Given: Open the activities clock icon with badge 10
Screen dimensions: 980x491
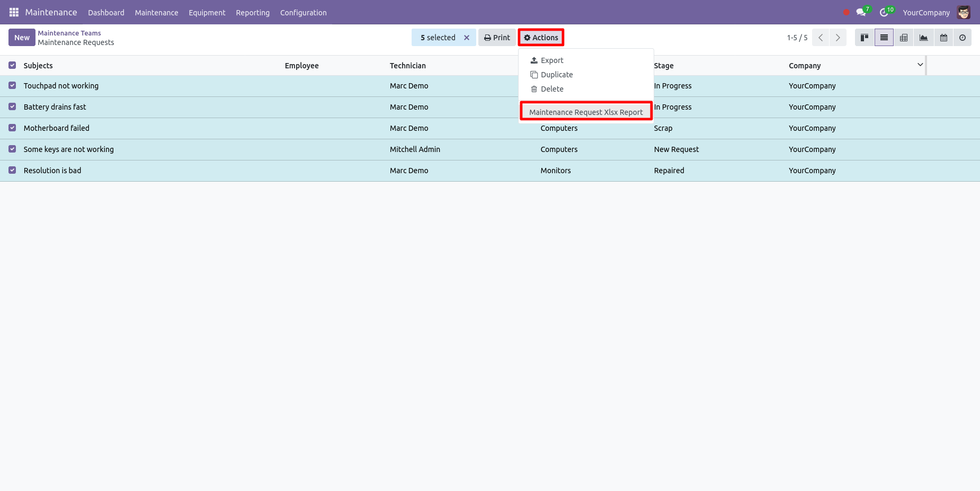Looking at the screenshot, I should (885, 12).
